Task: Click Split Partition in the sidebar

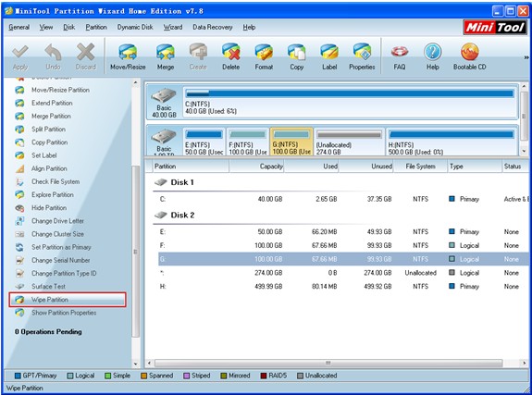Action: pos(48,130)
